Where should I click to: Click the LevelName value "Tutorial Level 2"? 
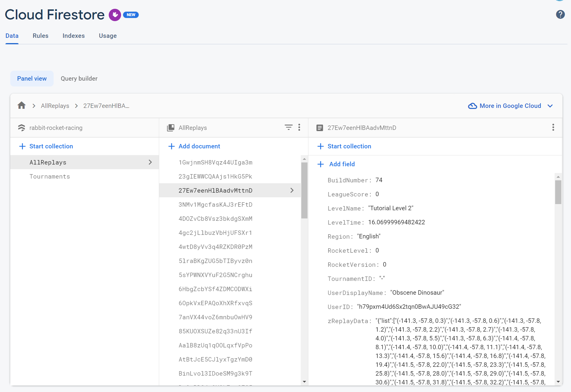(391, 208)
